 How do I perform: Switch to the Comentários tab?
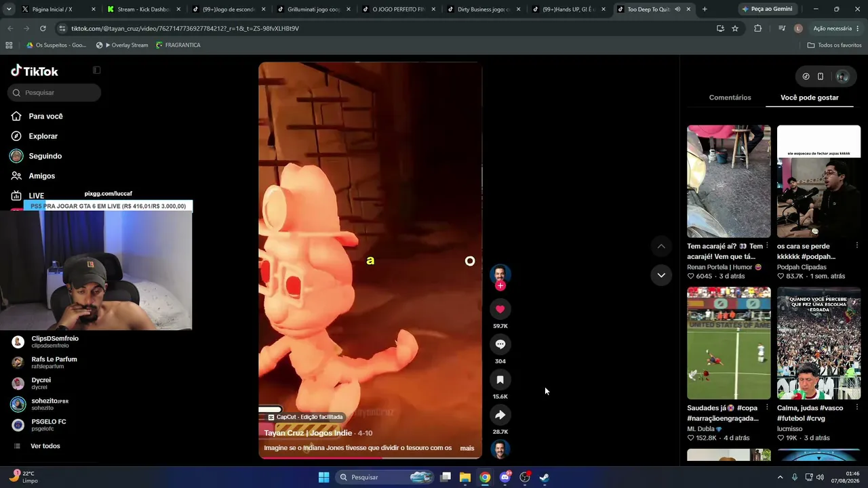tap(730, 98)
